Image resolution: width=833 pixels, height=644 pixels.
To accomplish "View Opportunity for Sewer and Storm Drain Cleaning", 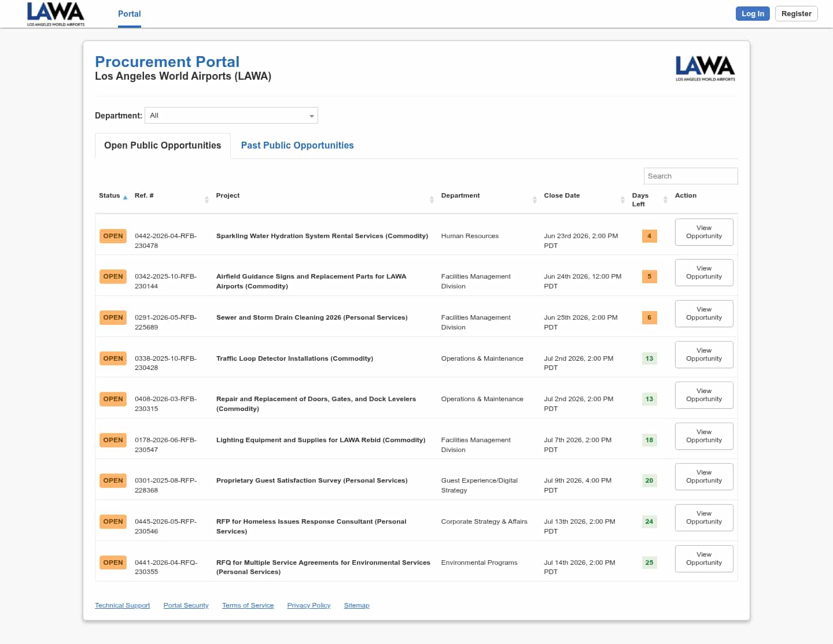I will point(704,313).
